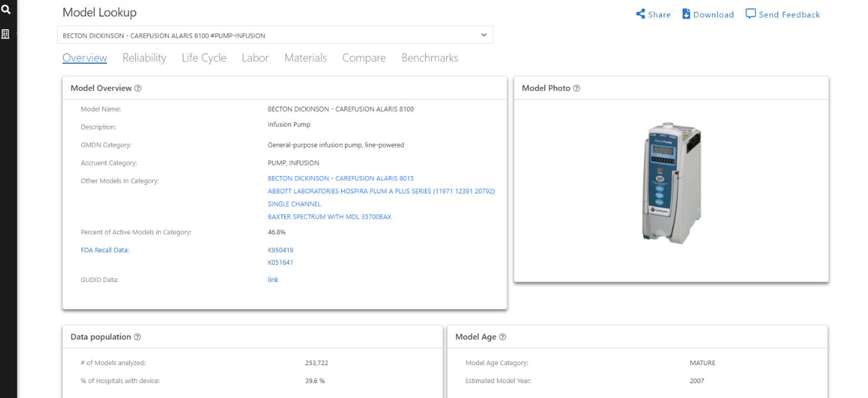This screenshot has width=868, height=398.
Task: Click the 39.6 % hospitals value
Action: [x=315, y=381]
